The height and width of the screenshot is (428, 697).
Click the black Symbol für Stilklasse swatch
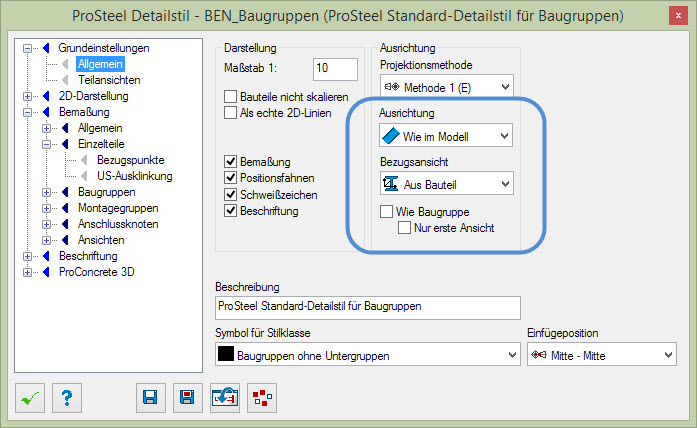point(226,354)
